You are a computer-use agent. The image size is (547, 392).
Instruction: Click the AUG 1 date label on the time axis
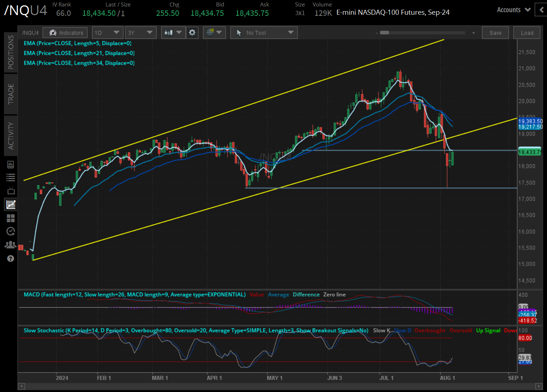447,378
